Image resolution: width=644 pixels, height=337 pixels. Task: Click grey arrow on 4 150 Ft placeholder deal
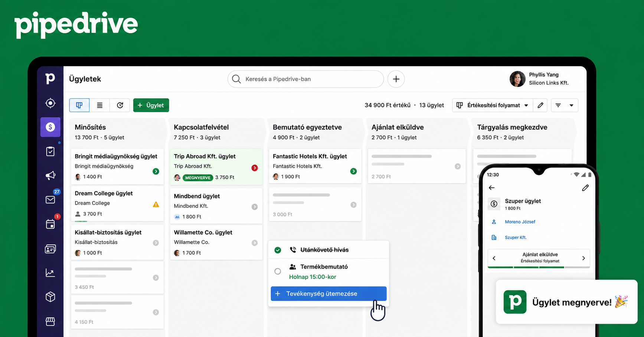156,312
